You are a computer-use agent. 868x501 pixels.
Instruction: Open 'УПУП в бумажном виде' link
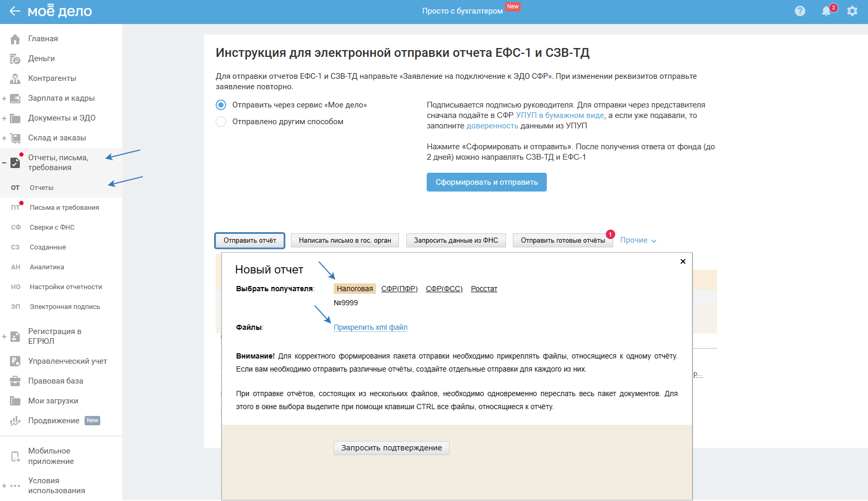click(560, 115)
